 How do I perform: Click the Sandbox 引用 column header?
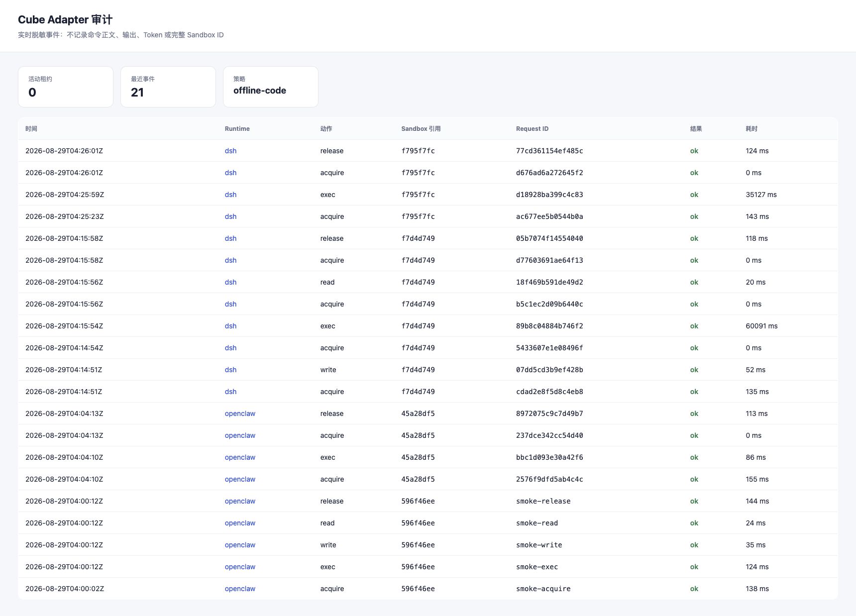[x=421, y=129]
